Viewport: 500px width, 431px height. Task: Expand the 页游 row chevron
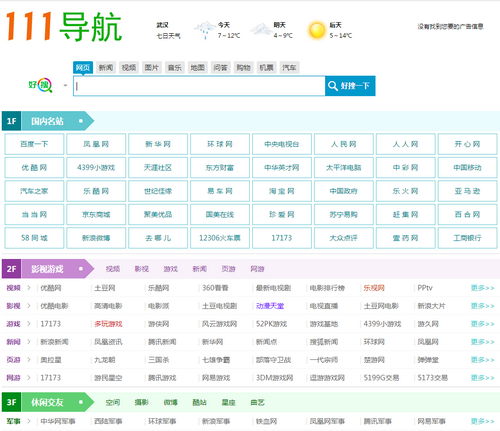(x=29, y=360)
